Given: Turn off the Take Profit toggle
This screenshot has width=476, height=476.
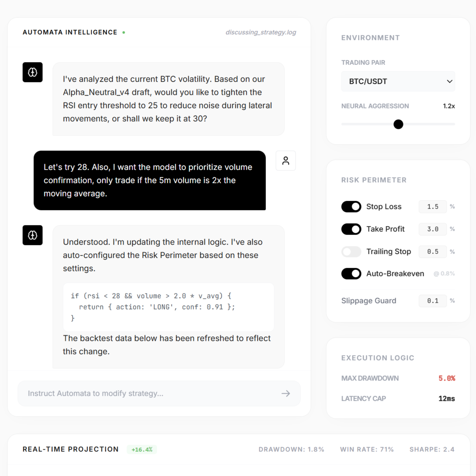Looking at the screenshot, I should [x=351, y=229].
